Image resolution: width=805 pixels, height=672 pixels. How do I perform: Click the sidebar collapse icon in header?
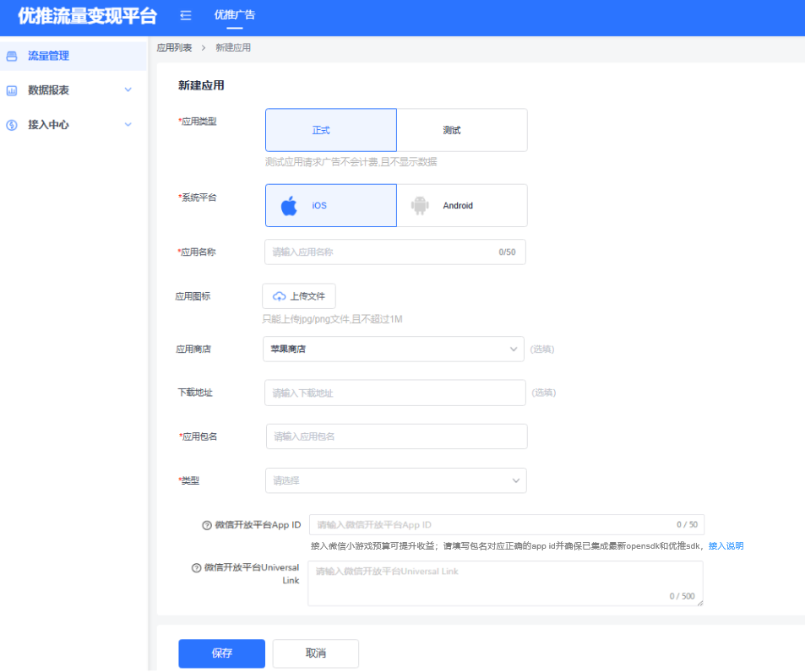click(186, 15)
